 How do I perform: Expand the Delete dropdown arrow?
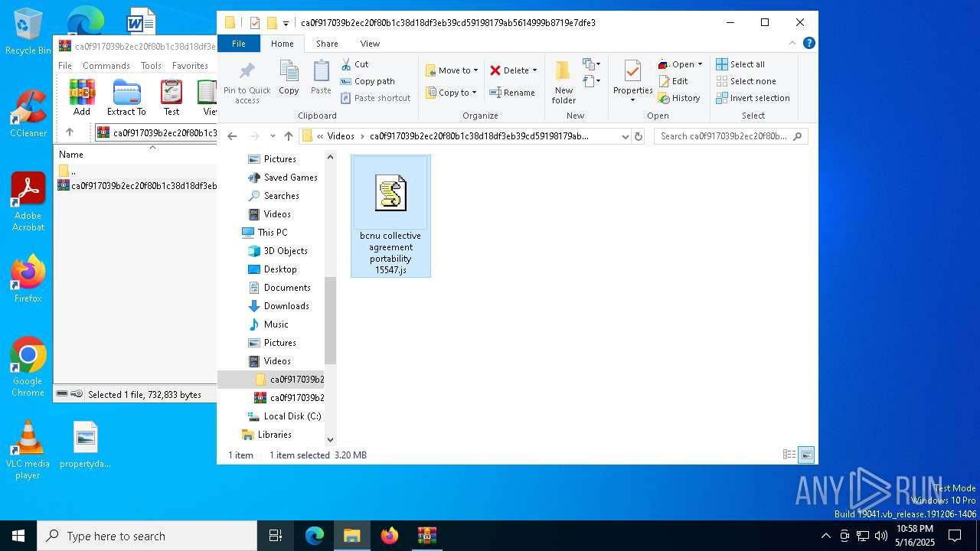534,70
